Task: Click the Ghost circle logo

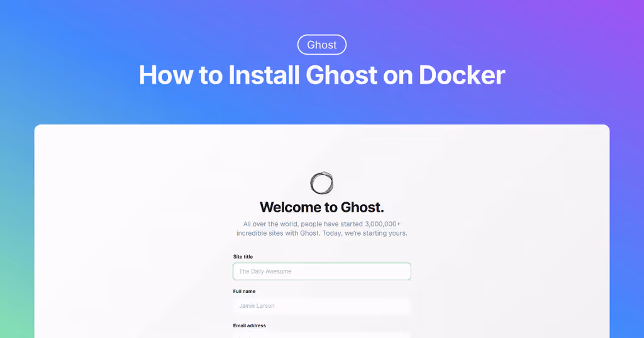Action: coord(321,183)
